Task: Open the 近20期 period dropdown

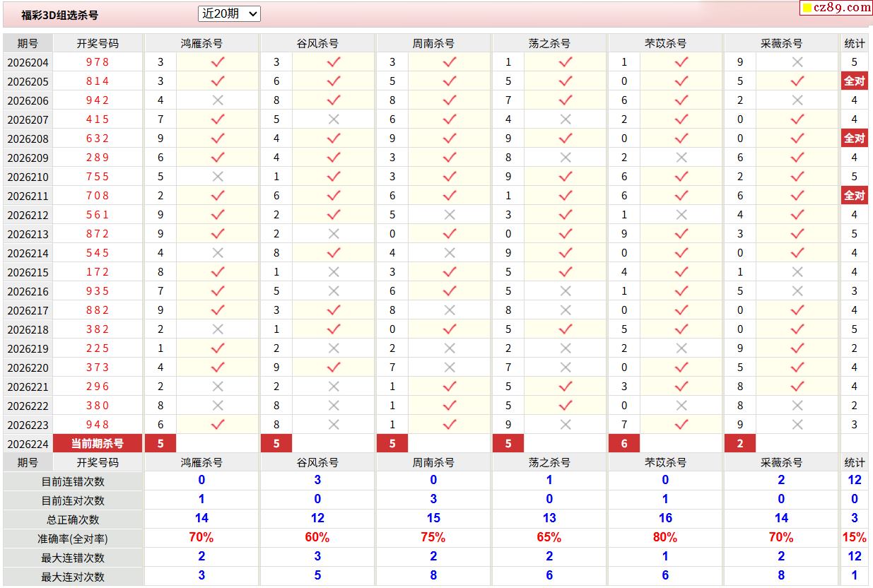Action: (230, 13)
